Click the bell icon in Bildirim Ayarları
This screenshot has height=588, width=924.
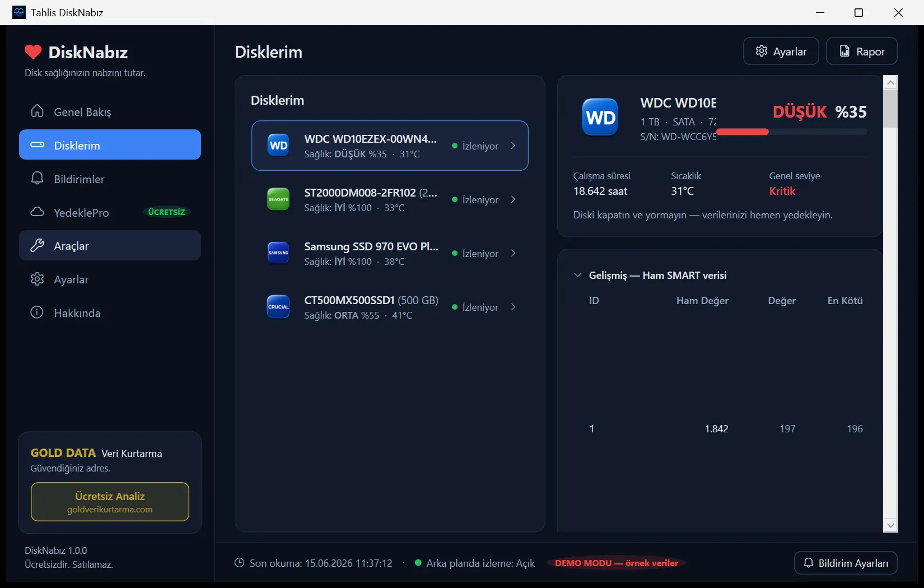click(809, 563)
